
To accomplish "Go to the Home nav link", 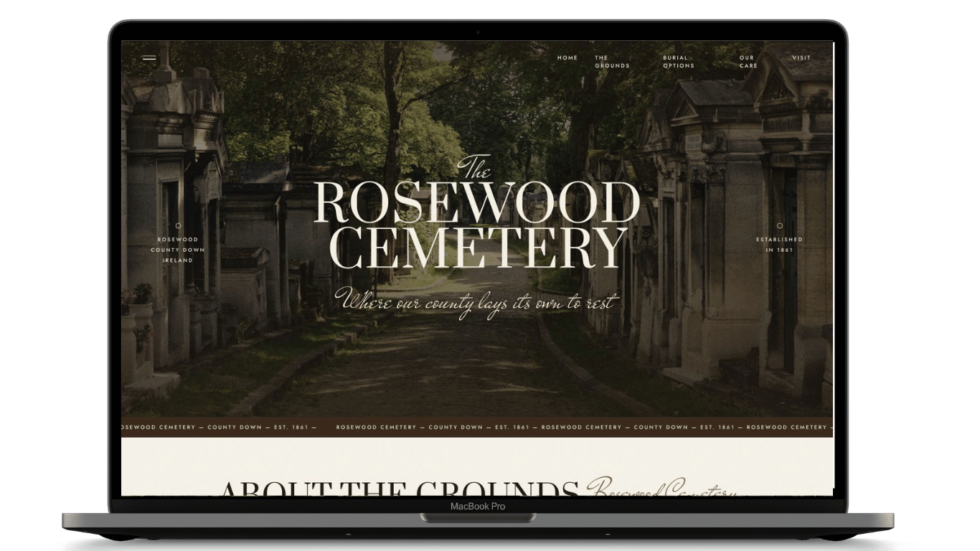I will point(567,58).
